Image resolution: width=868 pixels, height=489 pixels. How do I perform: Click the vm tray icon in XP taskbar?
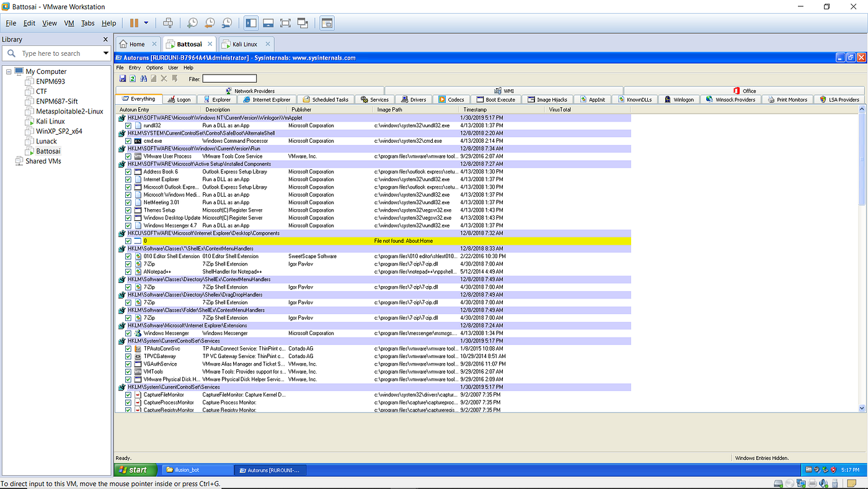[809, 470]
